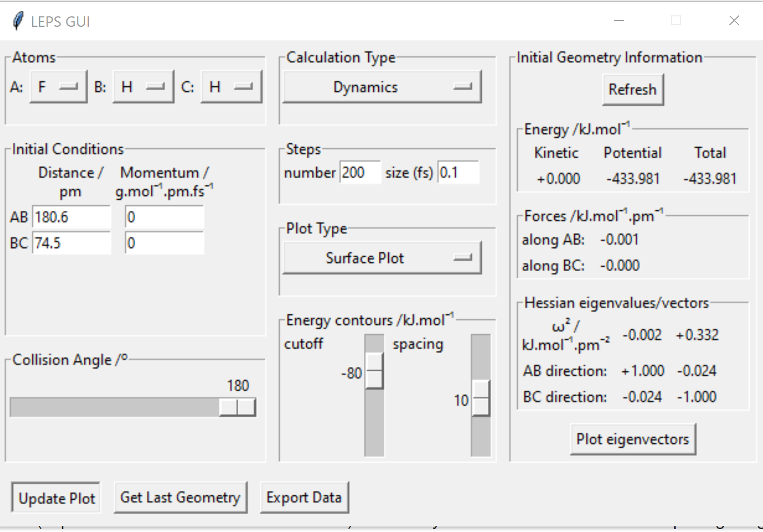The height and width of the screenshot is (532, 763).
Task: Click the AB distance input field
Action: coord(71,217)
